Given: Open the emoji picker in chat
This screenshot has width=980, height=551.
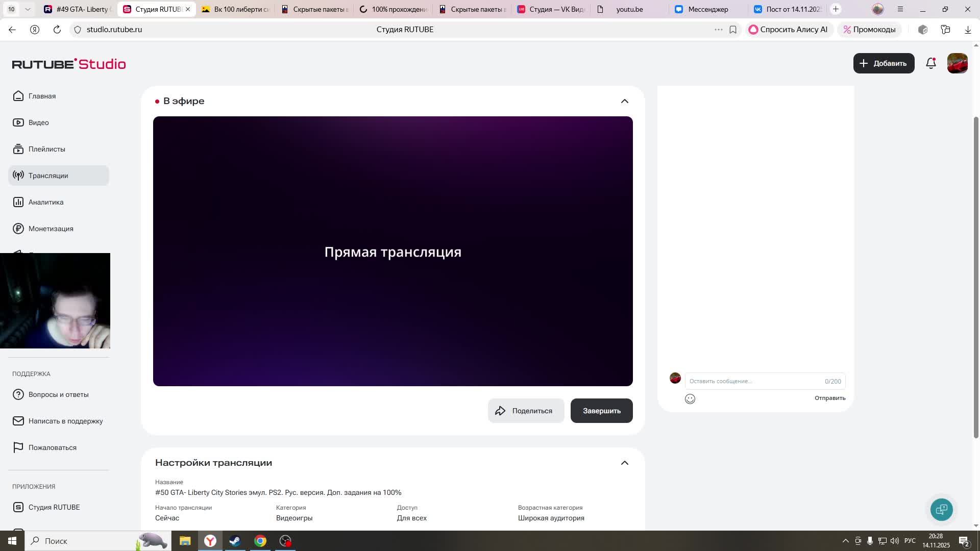Looking at the screenshot, I should (690, 399).
